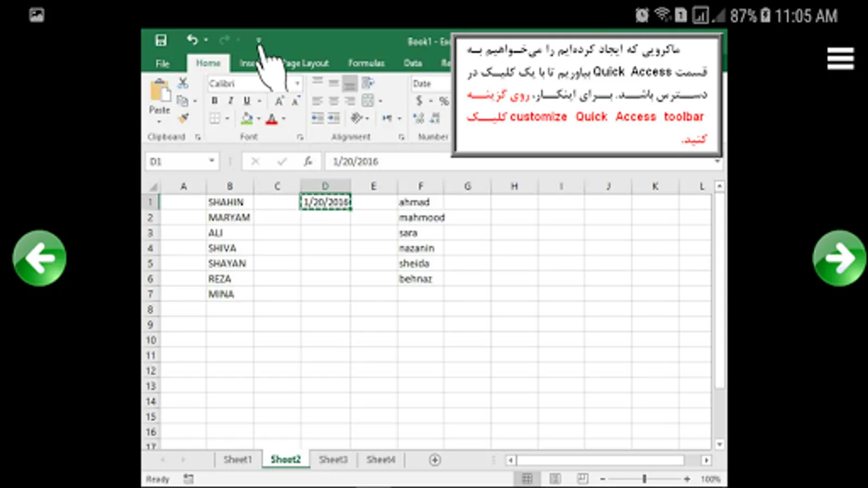
Task: Confirm the formula bar entry
Action: click(282, 162)
